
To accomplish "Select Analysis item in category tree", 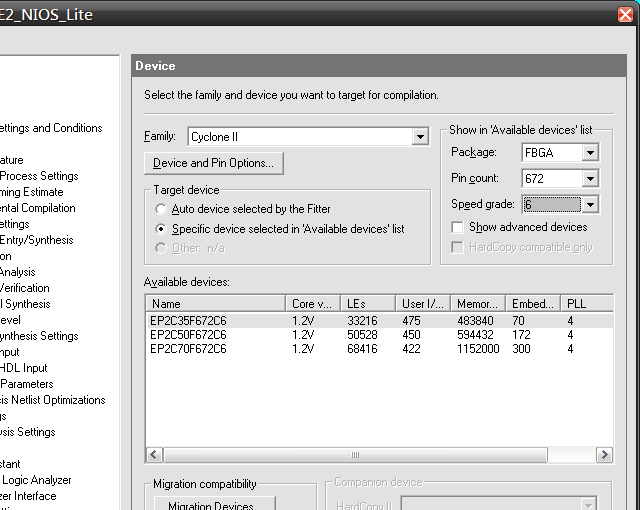I will tap(18, 272).
